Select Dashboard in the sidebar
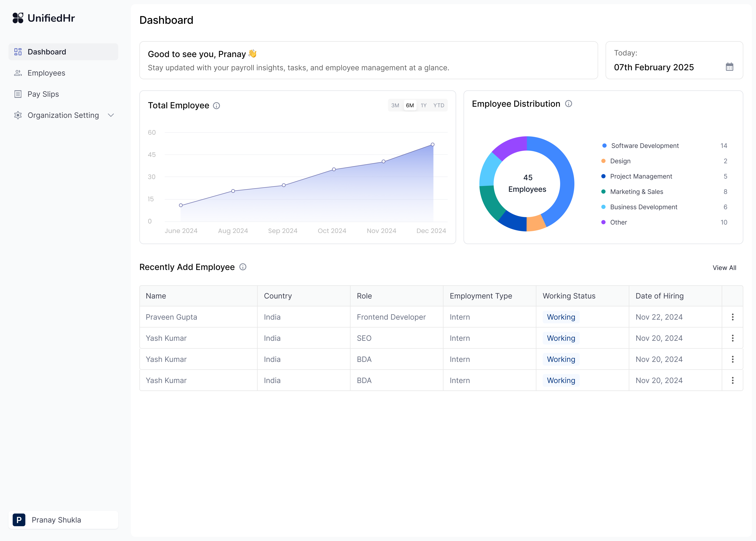The image size is (756, 541). 47,52
